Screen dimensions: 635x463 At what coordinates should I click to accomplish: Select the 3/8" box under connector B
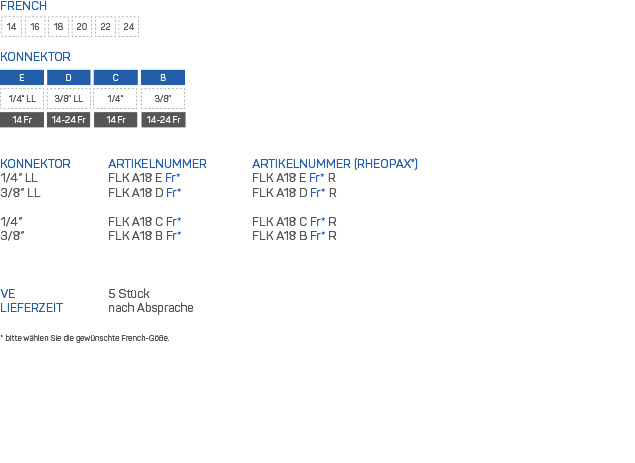coord(163,98)
